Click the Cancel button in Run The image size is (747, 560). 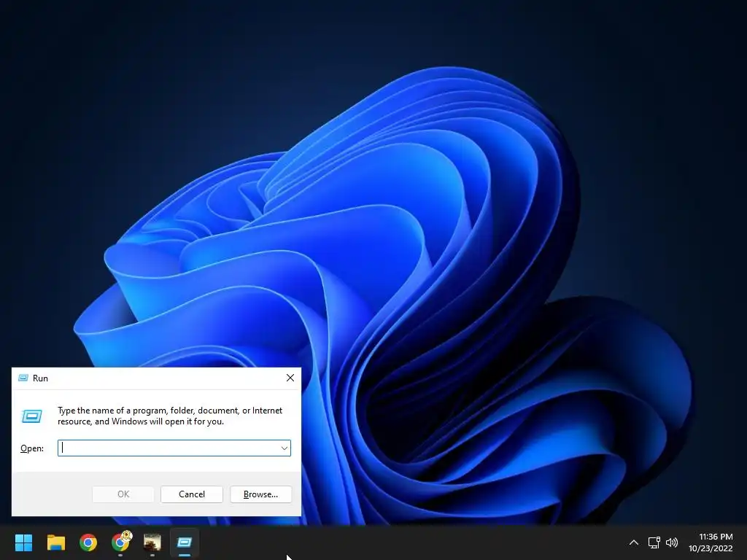tap(192, 494)
